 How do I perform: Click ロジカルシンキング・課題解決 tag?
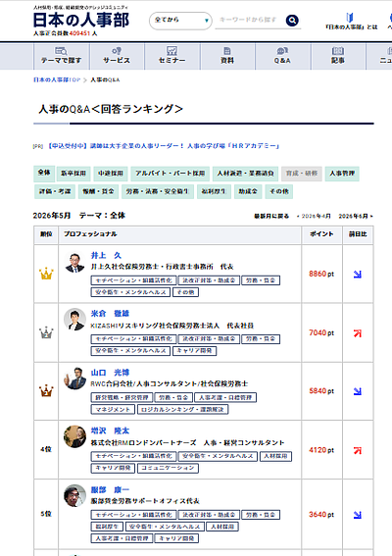pyautogui.click(x=183, y=409)
